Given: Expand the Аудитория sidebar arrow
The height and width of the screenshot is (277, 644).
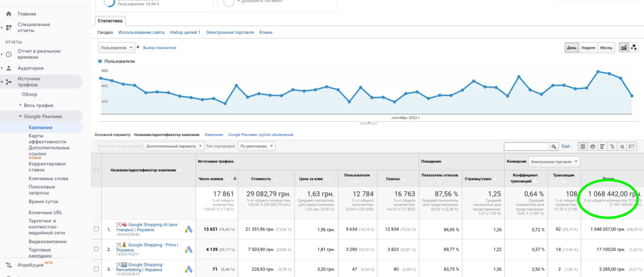Looking at the screenshot, I should (2, 68).
